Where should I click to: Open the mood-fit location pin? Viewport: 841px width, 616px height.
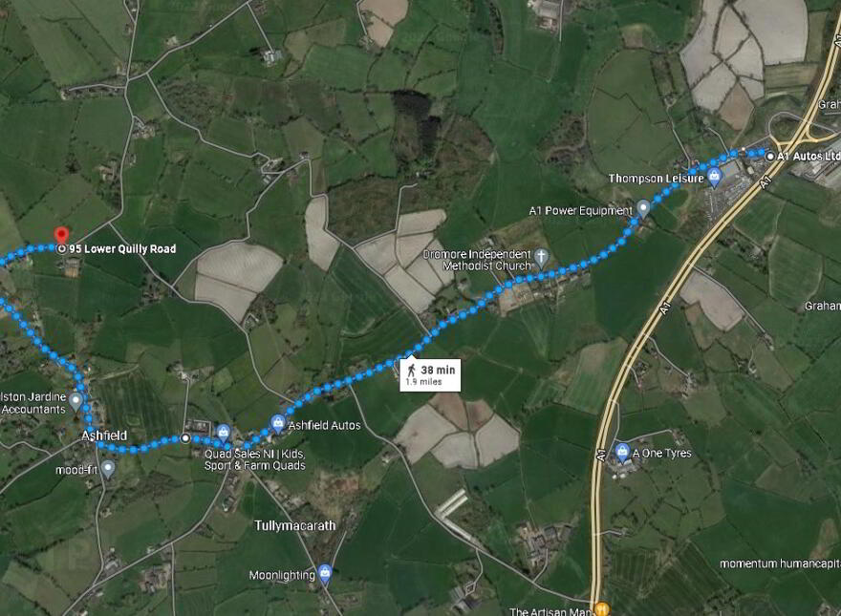pyautogui.click(x=108, y=469)
